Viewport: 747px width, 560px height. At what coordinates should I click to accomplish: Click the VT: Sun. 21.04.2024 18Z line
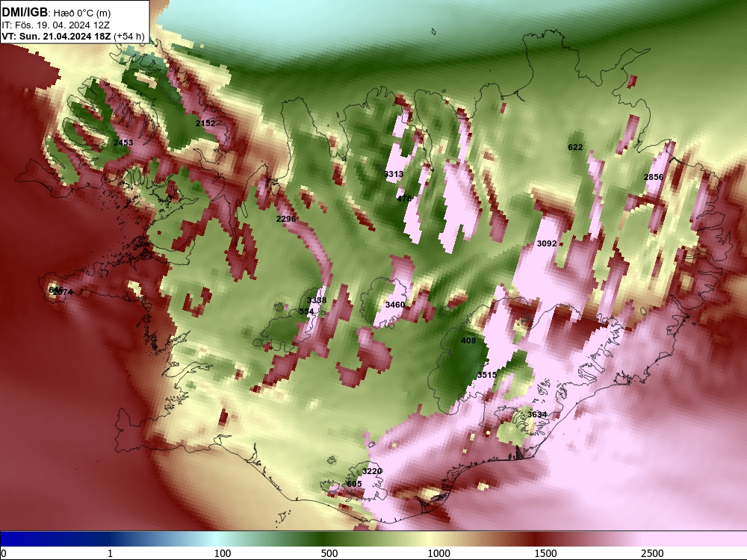73,36
